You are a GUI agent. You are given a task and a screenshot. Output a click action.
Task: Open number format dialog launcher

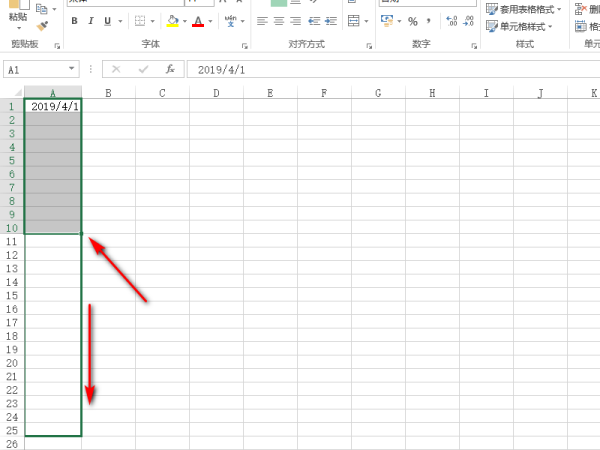pyautogui.click(x=474, y=46)
